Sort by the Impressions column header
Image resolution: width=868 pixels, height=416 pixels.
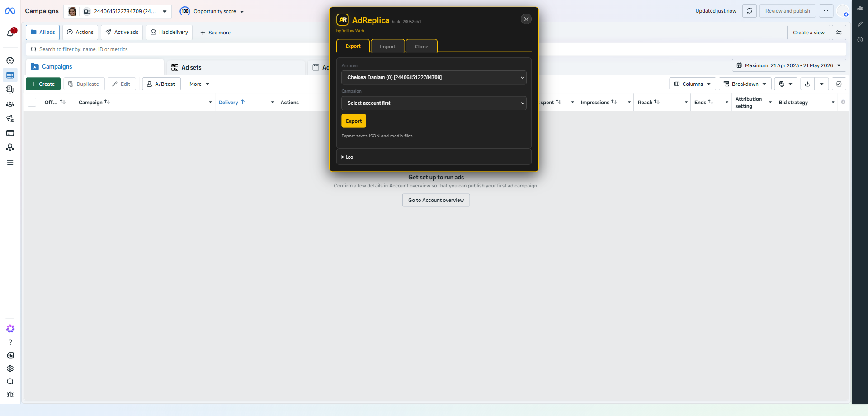coord(599,102)
